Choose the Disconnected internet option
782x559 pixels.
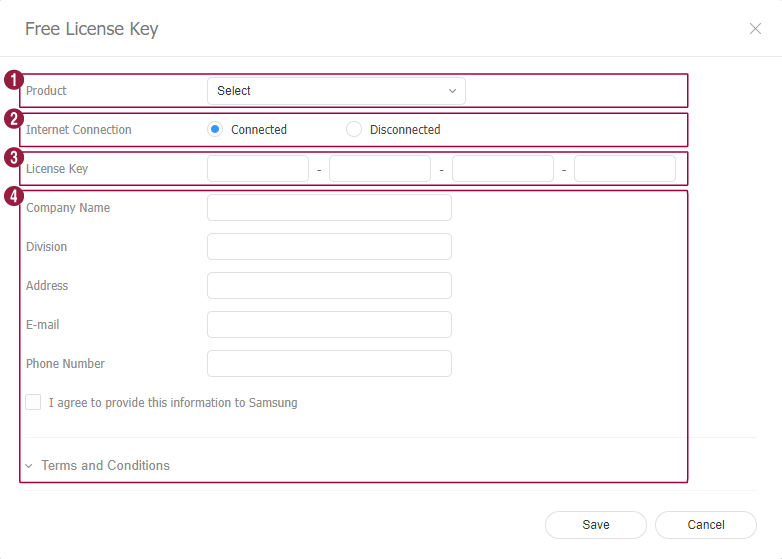(x=354, y=129)
